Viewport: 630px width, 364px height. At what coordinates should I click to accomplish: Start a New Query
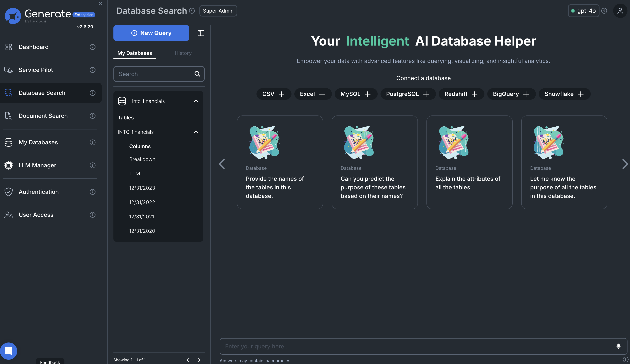pos(151,33)
